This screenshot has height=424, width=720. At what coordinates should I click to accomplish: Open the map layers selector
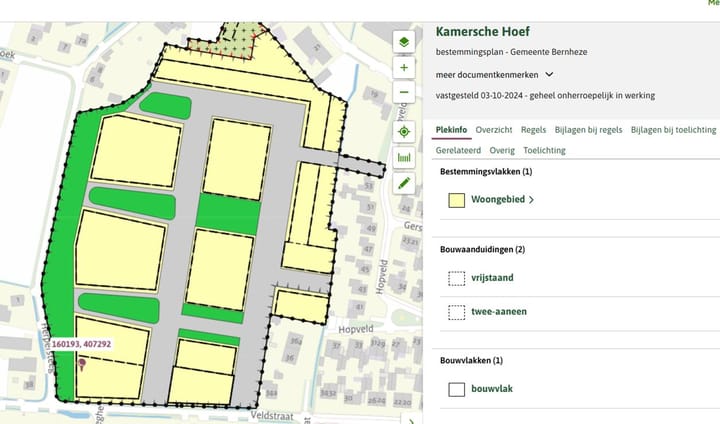click(404, 42)
